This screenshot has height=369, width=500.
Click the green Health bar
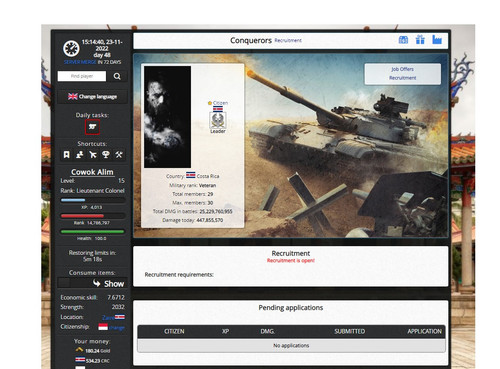[x=93, y=231]
